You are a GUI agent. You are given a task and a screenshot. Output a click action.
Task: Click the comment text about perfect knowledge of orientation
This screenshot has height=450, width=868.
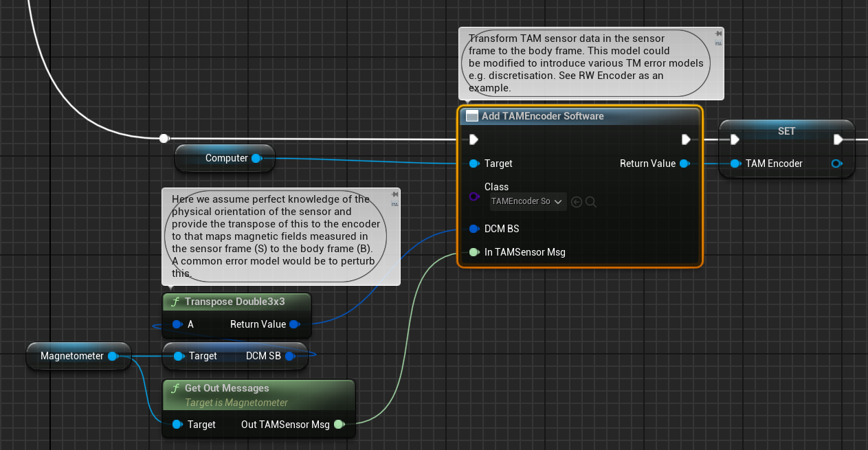[276, 236]
